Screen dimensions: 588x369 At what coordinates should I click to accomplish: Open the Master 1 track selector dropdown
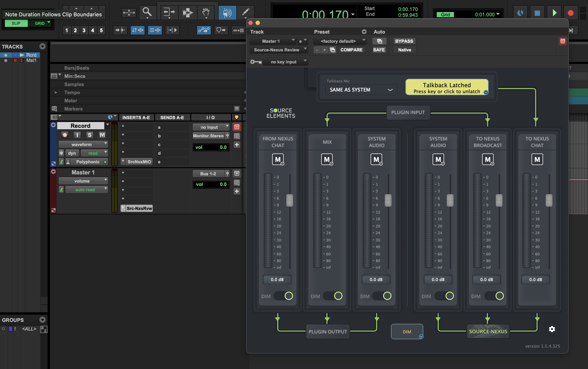click(273, 41)
